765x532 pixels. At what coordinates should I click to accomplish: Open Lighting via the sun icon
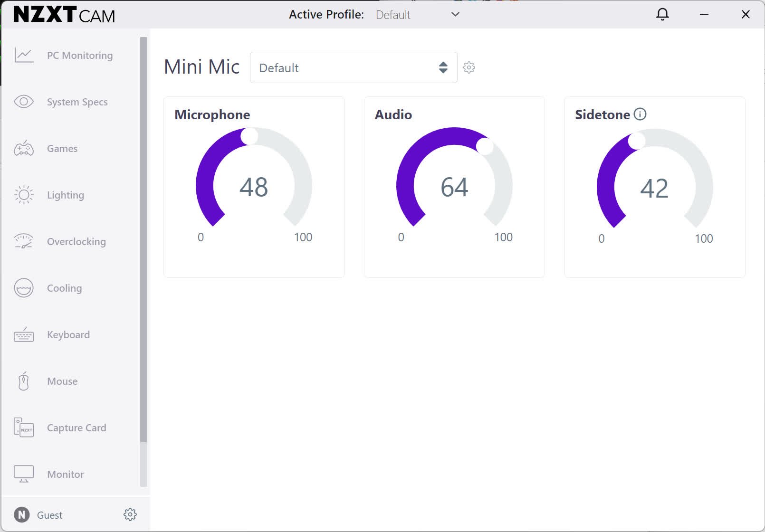24,195
